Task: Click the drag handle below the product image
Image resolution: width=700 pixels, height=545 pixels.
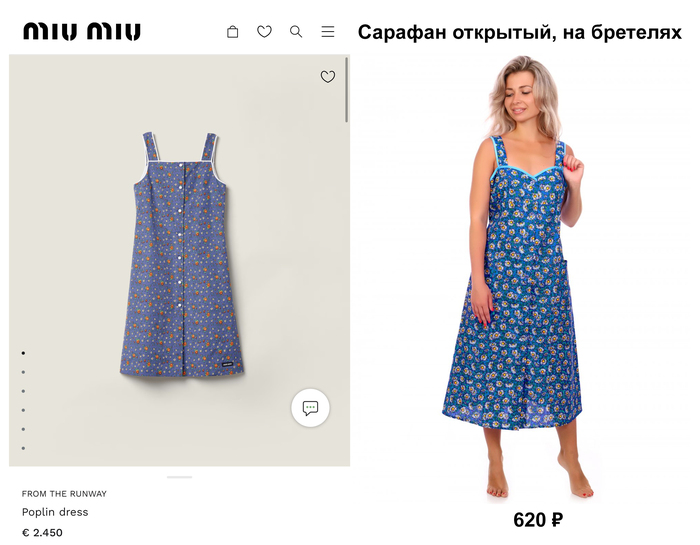Action: point(179,477)
